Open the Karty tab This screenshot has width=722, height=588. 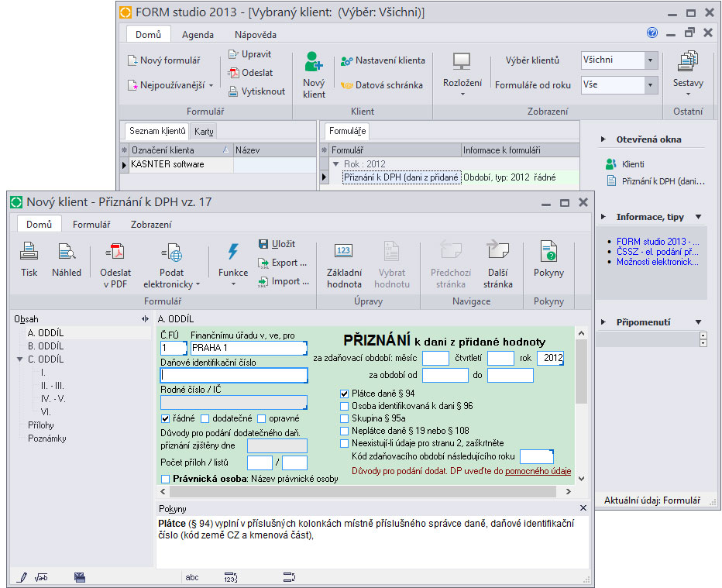pyautogui.click(x=205, y=131)
